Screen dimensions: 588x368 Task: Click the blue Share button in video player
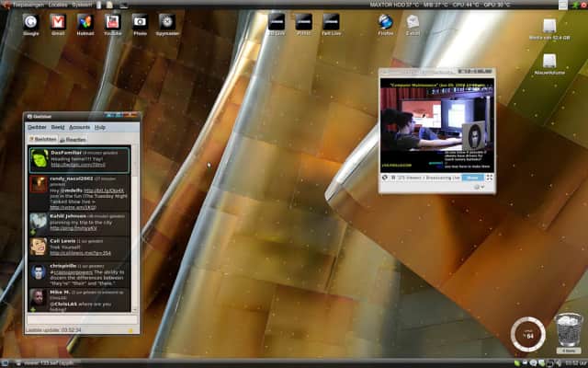tap(471, 178)
